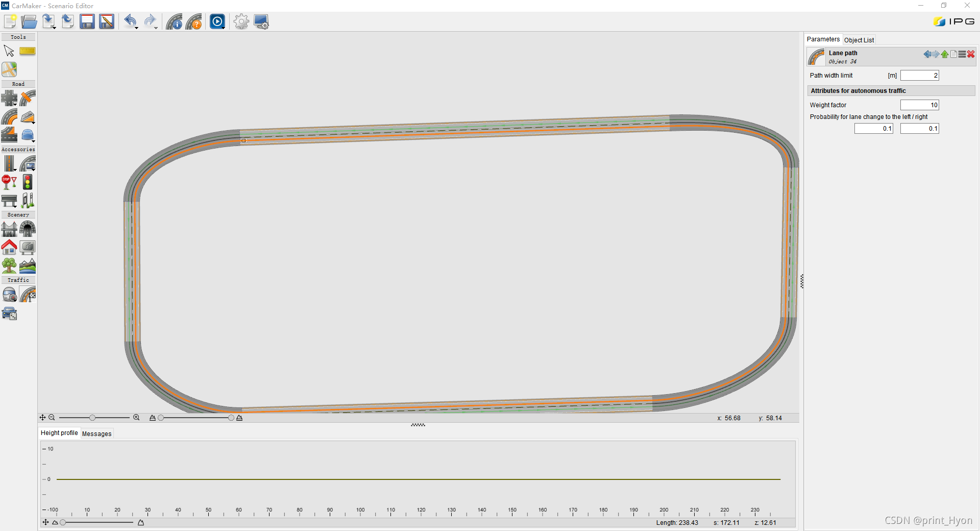The image size is (980, 531).
Task: Select the driver helmet traffic tool
Action: click(9, 294)
